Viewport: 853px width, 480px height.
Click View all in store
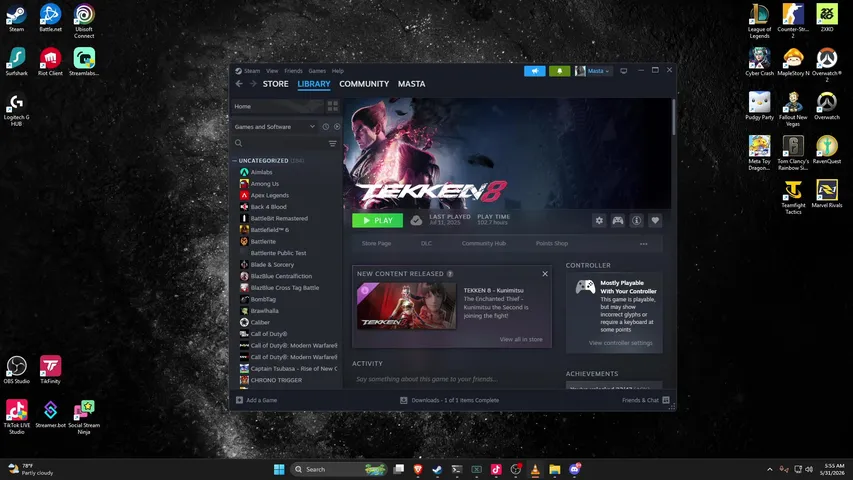521,339
